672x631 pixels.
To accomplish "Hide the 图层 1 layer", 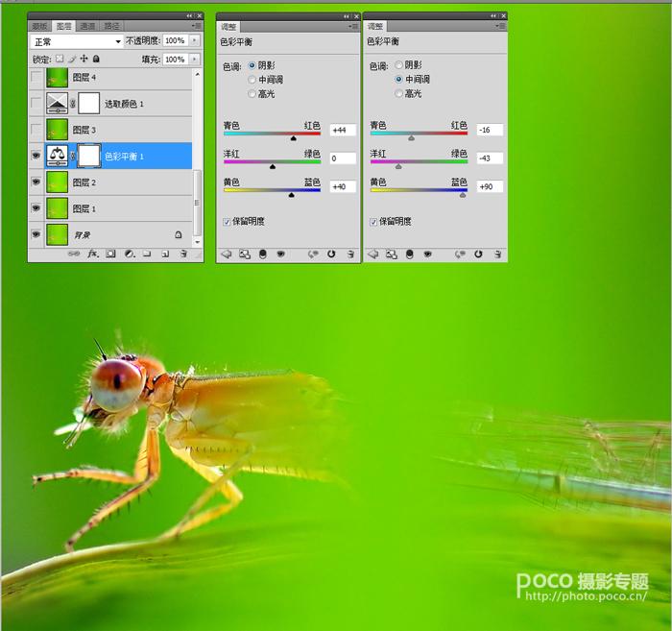I will pos(36,208).
